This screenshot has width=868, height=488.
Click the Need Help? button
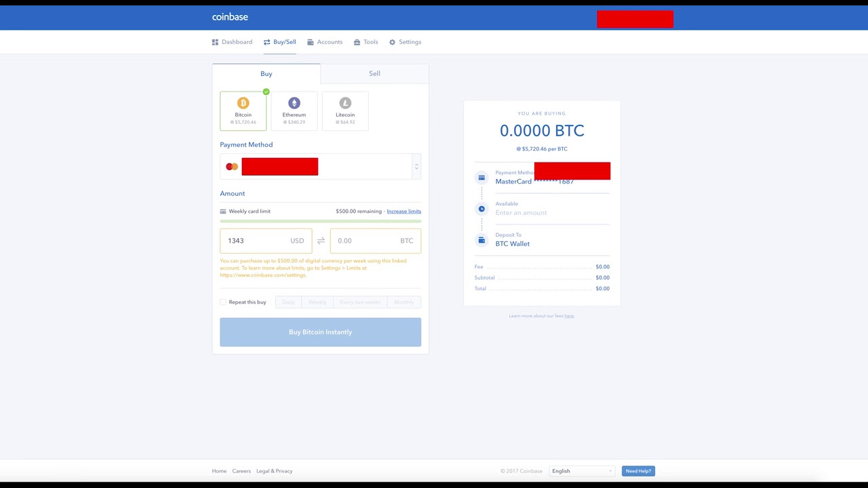(x=638, y=471)
